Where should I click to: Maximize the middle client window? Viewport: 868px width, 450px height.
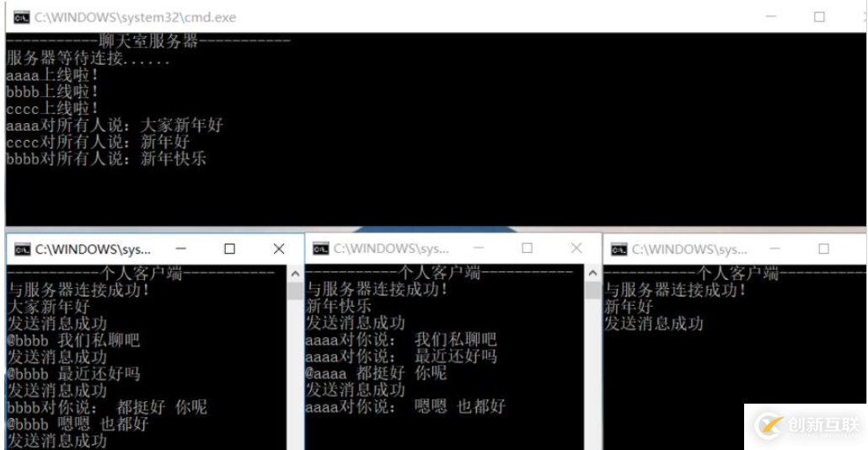(x=527, y=248)
